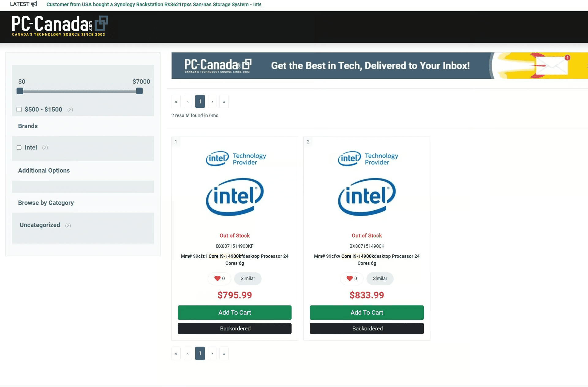Click Out of Stock on the 14900KF card
The width and height of the screenshot is (588, 387).
(x=235, y=235)
